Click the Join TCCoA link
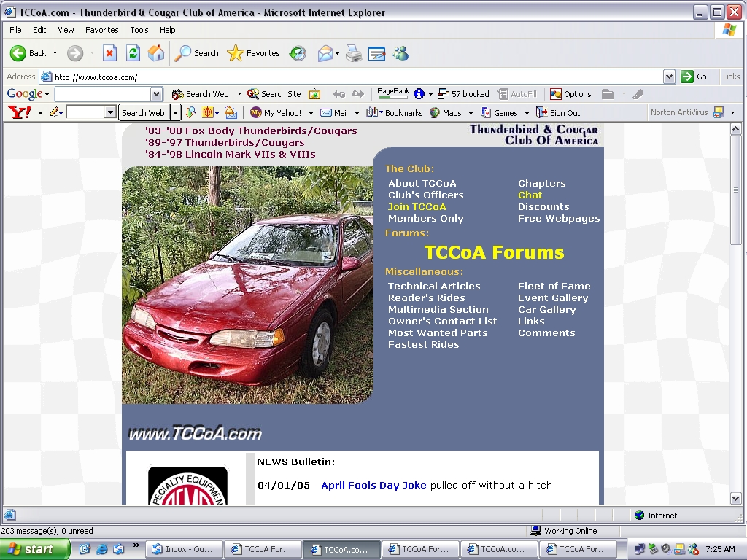The height and width of the screenshot is (560, 747). click(417, 206)
